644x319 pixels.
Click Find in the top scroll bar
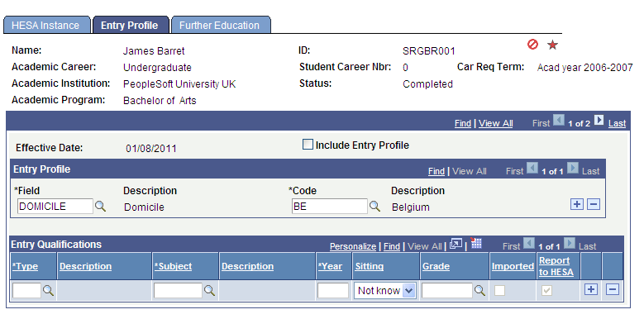pos(463,123)
